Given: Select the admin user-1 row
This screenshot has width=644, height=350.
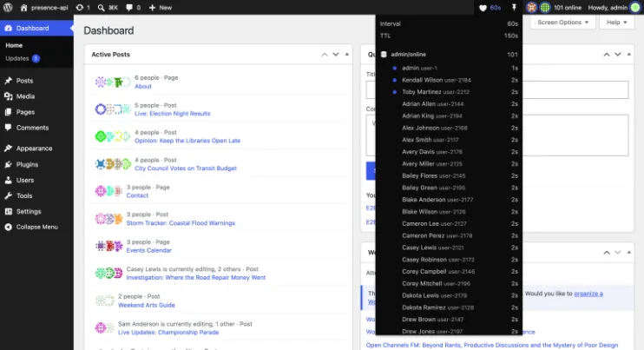Looking at the screenshot, I should (x=449, y=68).
